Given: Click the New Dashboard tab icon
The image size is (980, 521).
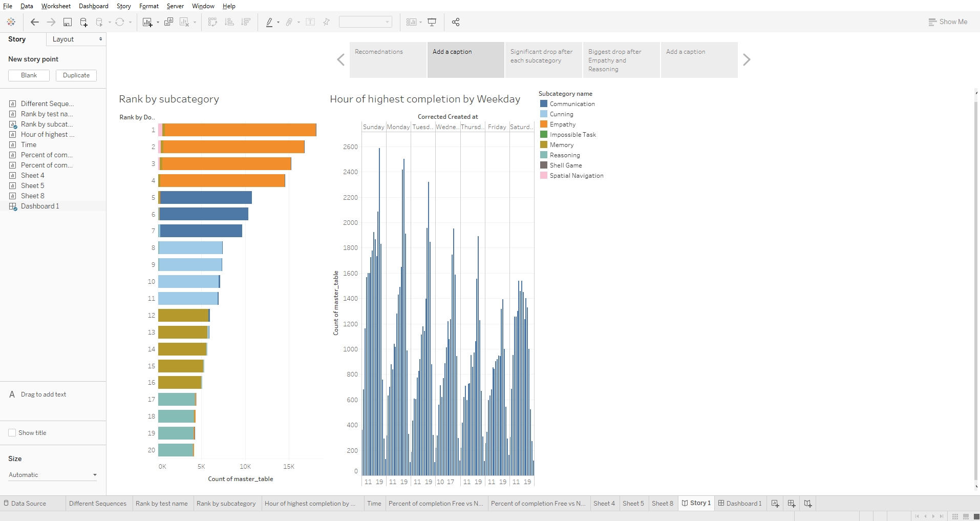Looking at the screenshot, I should click(792, 504).
